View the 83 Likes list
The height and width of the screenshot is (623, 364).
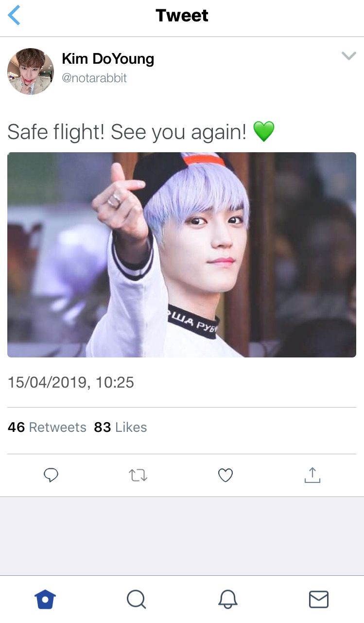coord(121,427)
